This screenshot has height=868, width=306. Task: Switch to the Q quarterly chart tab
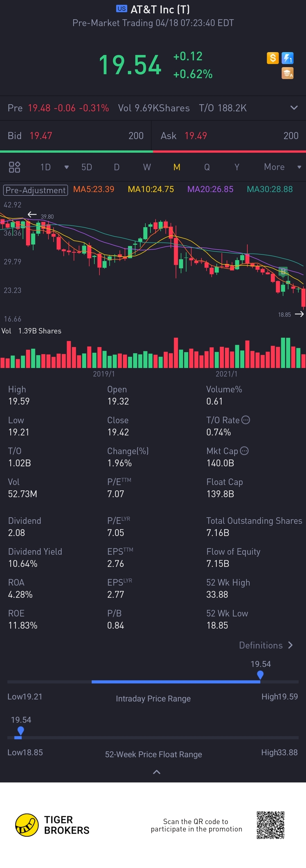click(207, 167)
